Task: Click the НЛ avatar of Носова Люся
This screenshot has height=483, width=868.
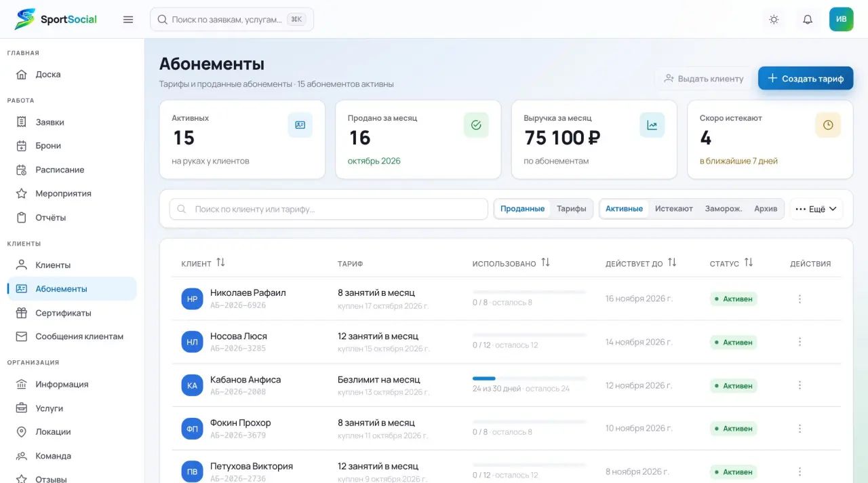Action: click(x=192, y=343)
